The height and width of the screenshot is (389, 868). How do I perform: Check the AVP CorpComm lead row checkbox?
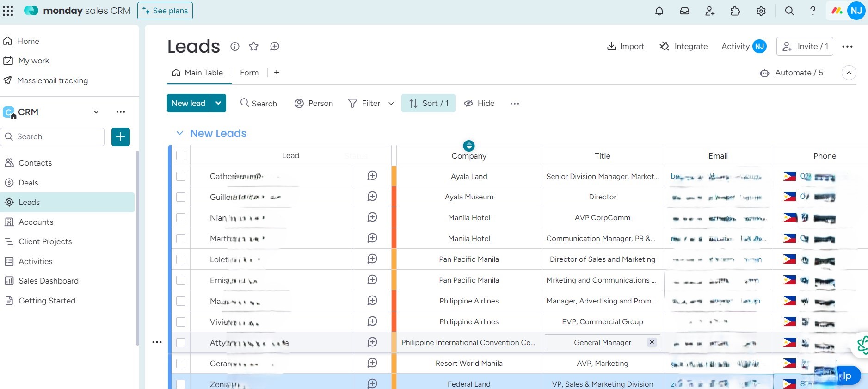click(181, 218)
